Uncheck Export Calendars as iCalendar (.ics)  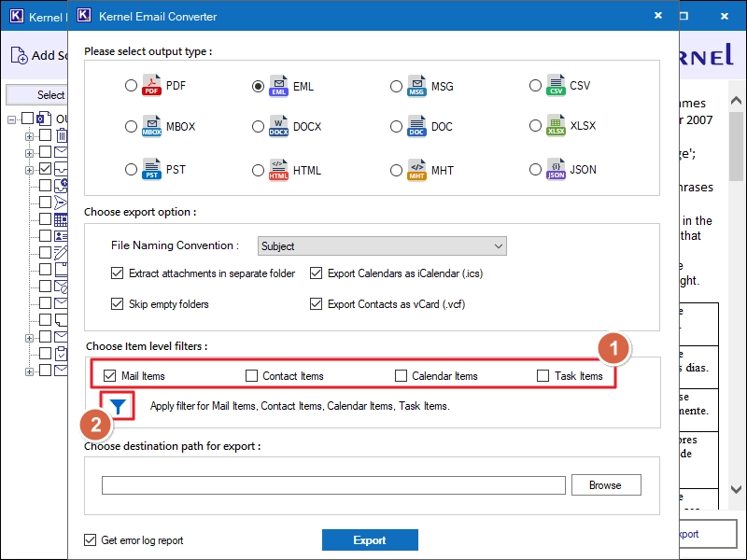[316, 273]
